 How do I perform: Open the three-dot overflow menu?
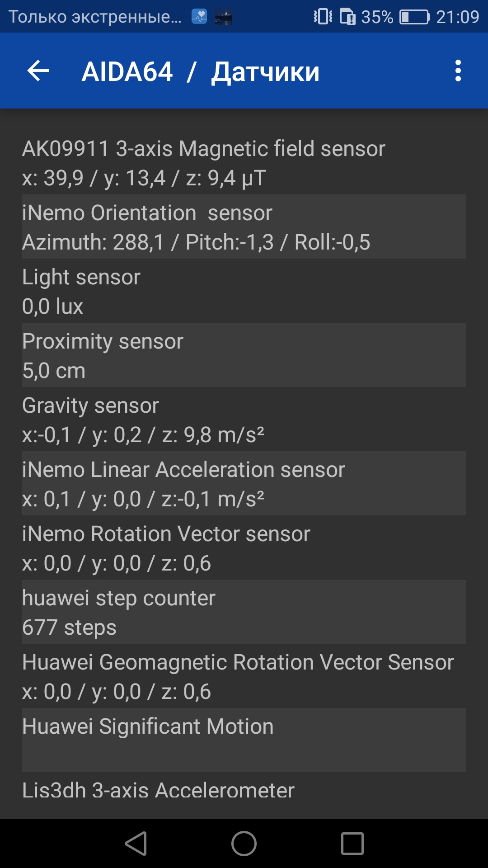(x=458, y=71)
